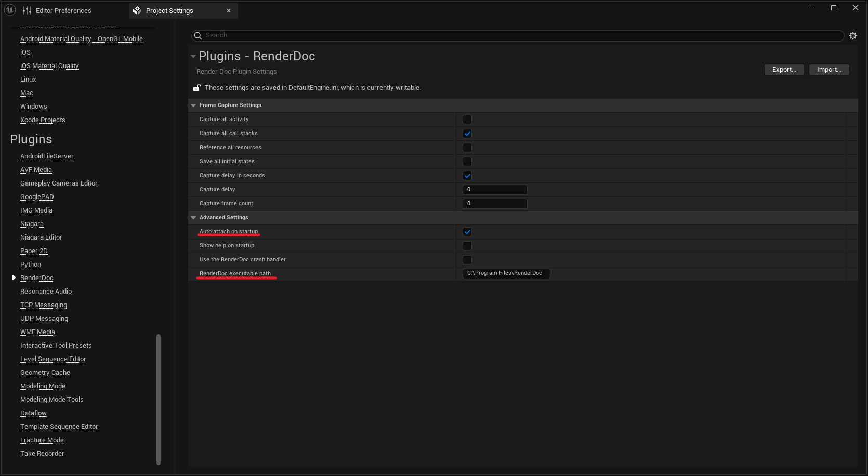Open IMG Media plugin settings
The height and width of the screenshot is (476, 868).
click(36, 210)
